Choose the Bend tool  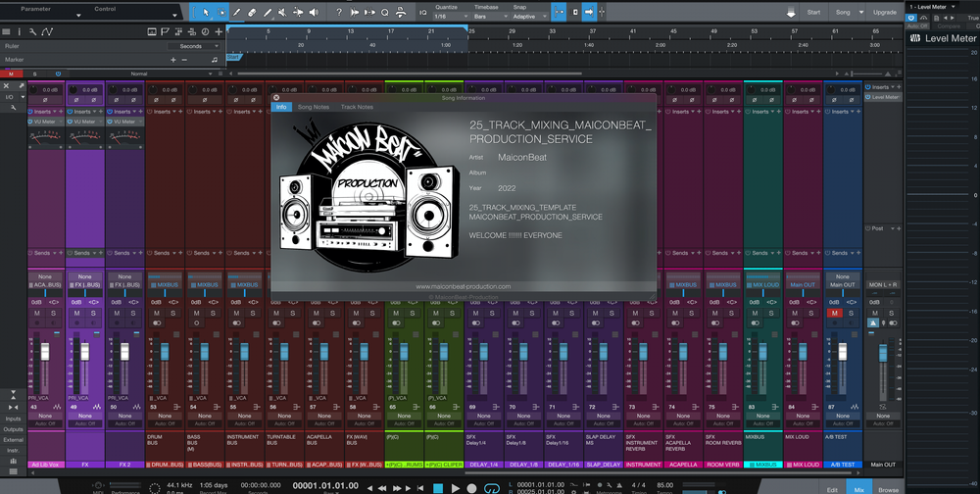click(x=298, y=12)
